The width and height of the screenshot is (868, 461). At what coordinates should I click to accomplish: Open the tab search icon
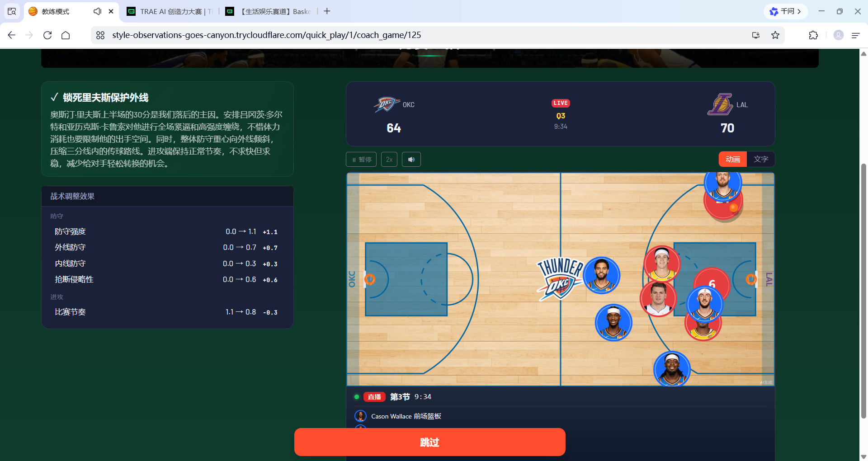point(12,11)
